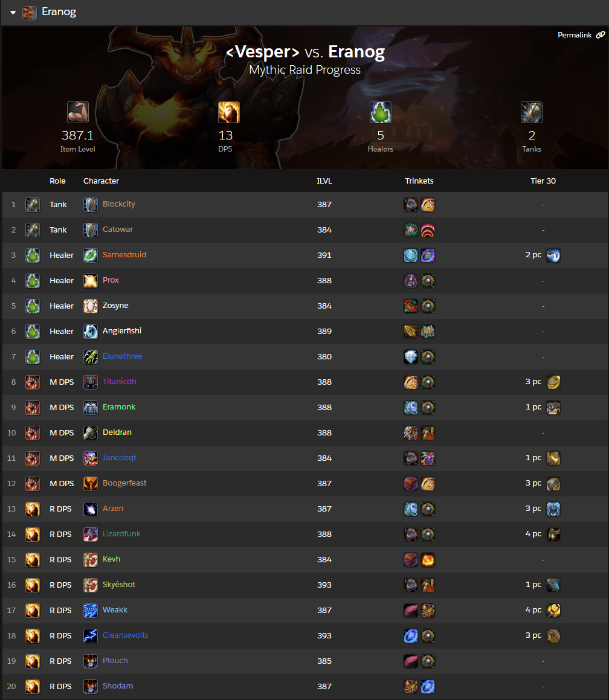Open the Skyêshot character link

click(x=119, y=585)
